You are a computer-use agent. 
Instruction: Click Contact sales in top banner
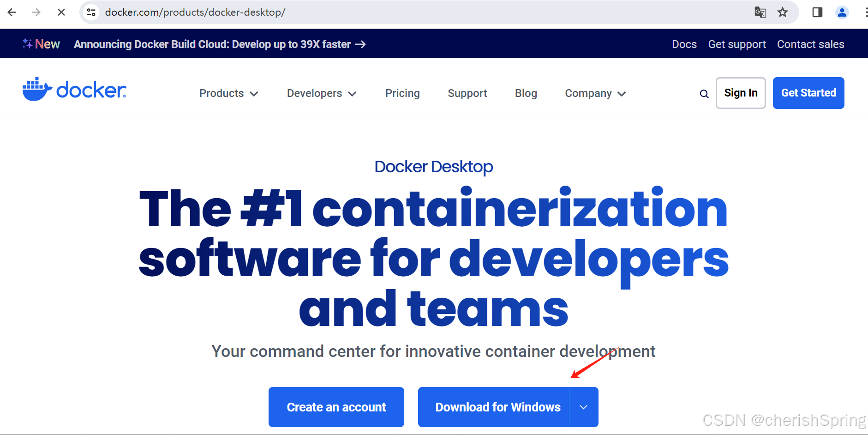coord(811,44)
